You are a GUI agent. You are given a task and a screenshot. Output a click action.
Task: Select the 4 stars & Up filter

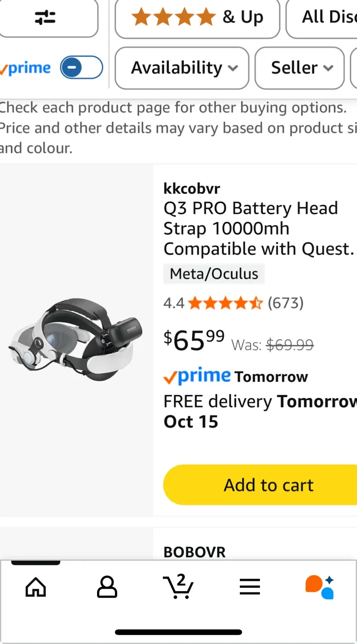tap(197, 18)
